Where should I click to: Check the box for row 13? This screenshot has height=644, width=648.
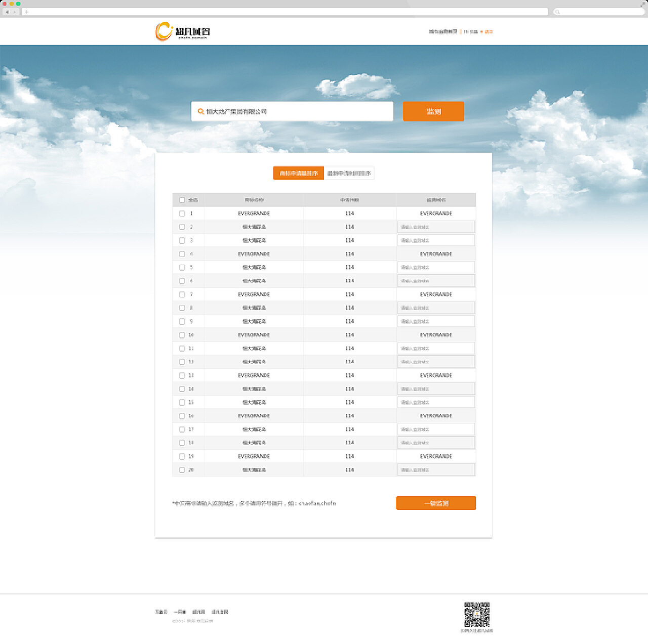click(x=182, y=375)
